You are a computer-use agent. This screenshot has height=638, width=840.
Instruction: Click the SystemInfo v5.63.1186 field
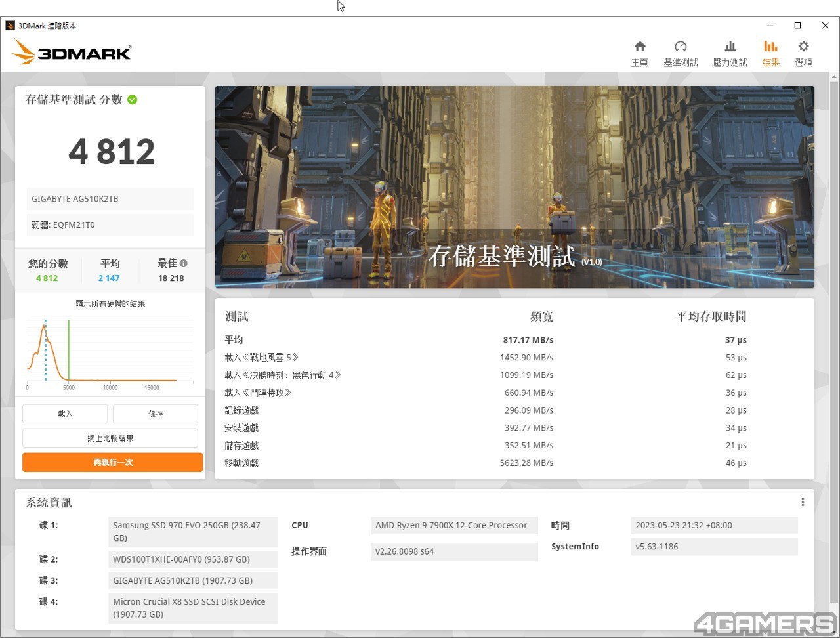pyautogui.click(x=714, y=546)
